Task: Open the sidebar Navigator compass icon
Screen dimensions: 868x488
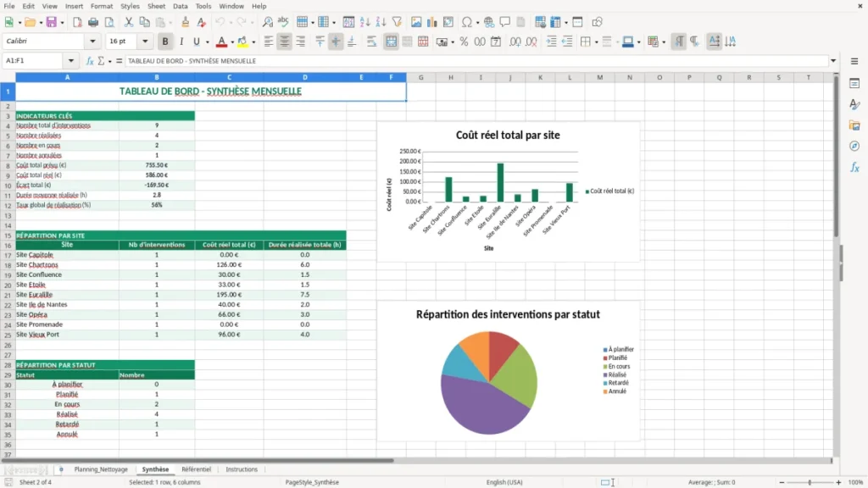Action: [x=854, y=146]
